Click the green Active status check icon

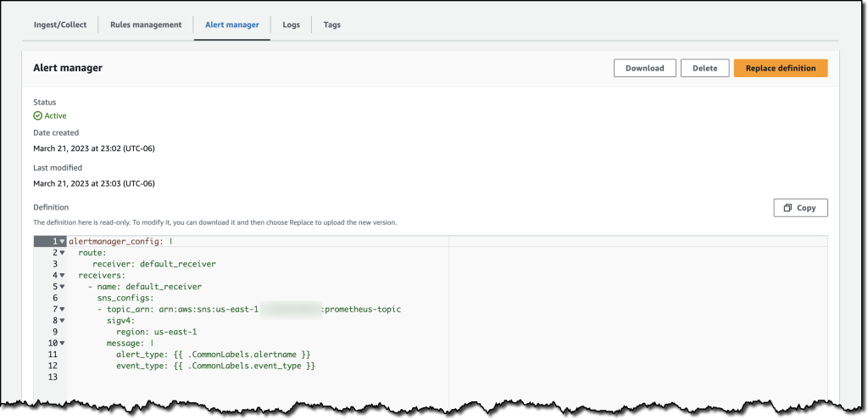click(37, 115)
